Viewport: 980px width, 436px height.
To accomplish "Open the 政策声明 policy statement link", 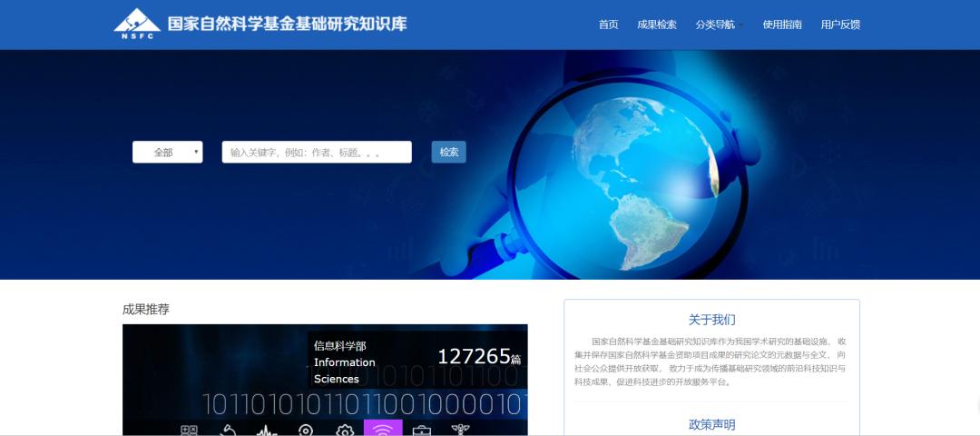I will click(x=711, y=424).
